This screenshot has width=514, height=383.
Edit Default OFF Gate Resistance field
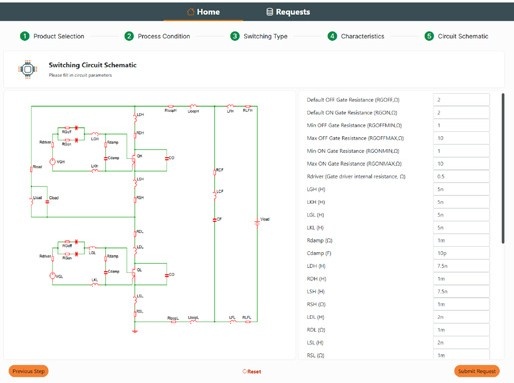461,100
